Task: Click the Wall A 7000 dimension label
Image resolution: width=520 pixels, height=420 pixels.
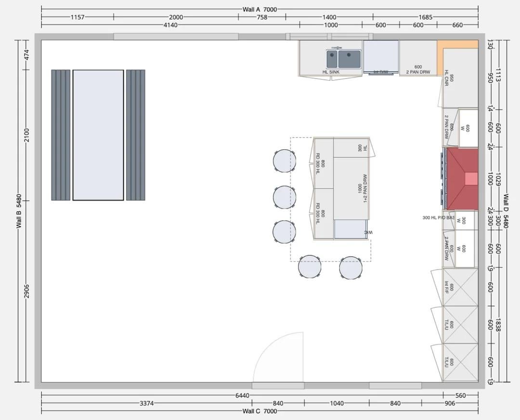Action: (x=260, y=9)
